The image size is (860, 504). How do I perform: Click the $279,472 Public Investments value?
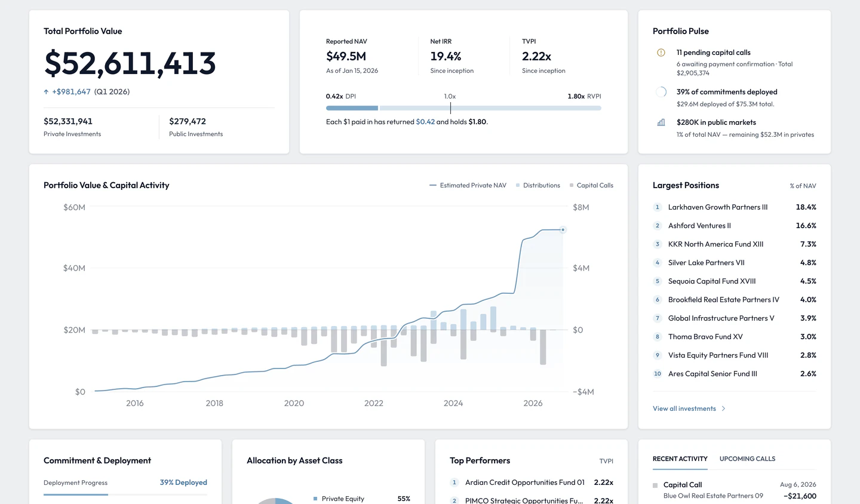pos(188,121)
